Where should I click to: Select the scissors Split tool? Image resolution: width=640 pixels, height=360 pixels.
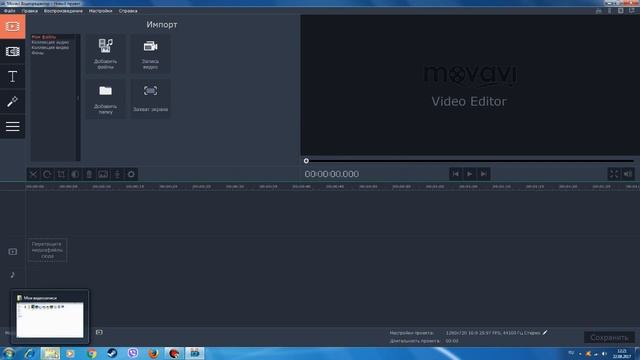pyautogui.click(x=33, y=175)
